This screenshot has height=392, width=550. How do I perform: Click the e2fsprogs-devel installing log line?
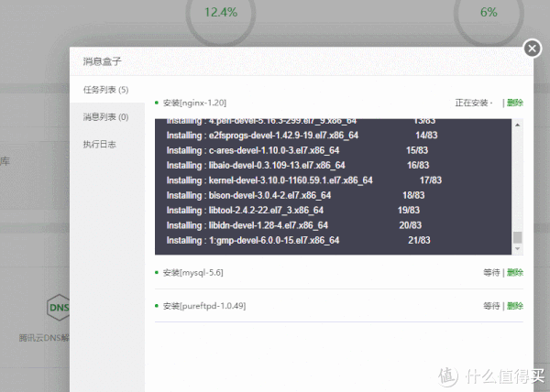point(302,136)
